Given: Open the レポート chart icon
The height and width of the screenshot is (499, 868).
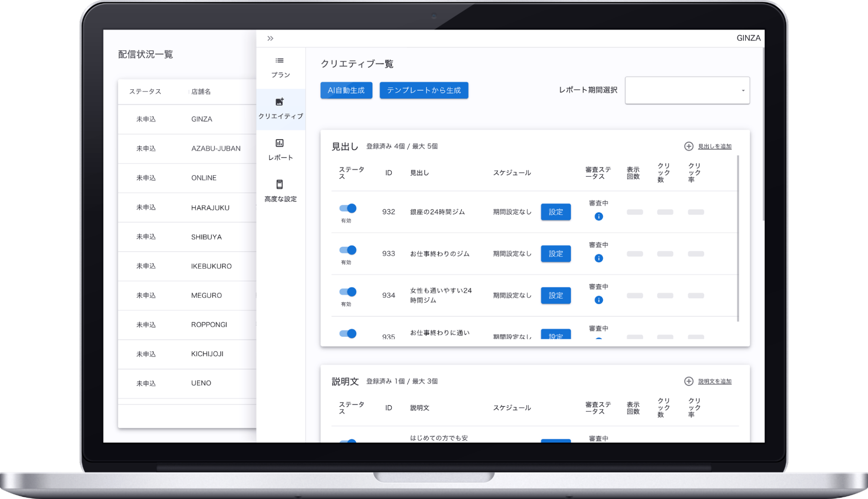Looking at the screenshot, I should pyautogui.click(x=280, y=143).
